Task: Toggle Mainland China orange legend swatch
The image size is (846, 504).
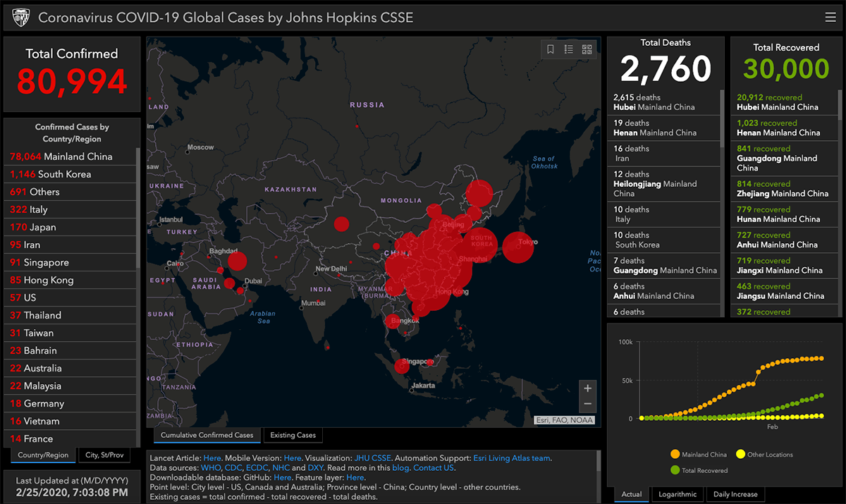Action: pyautogui.click(x=675, y=455)
